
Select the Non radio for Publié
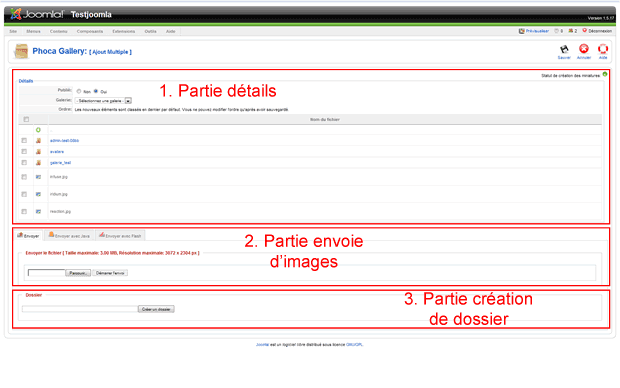tap(79, 91)
